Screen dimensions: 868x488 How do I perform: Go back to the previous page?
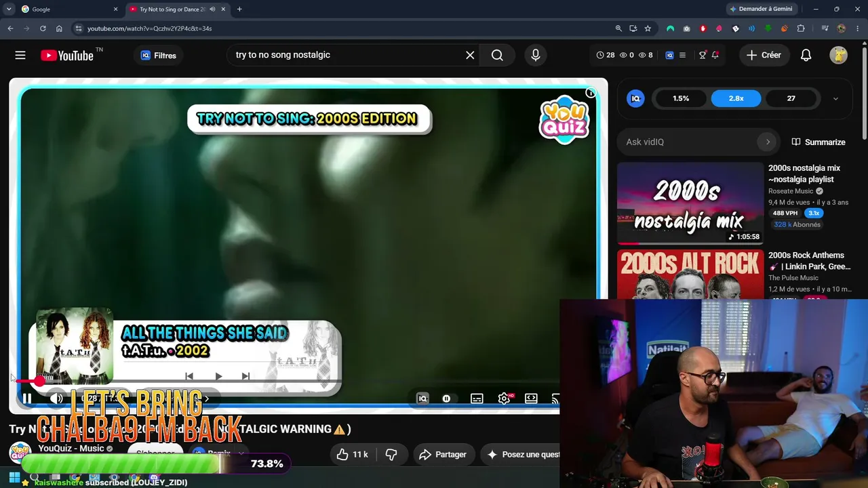tap(10, 28)
